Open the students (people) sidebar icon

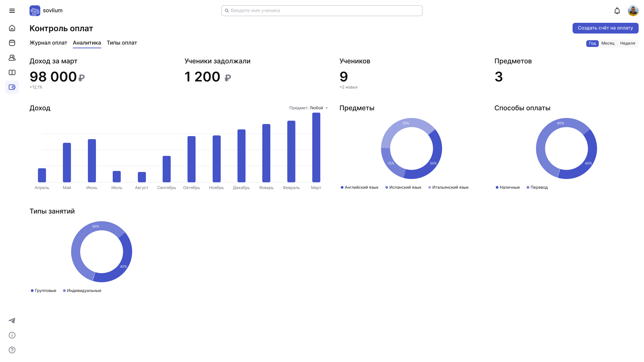pos(12,58)
